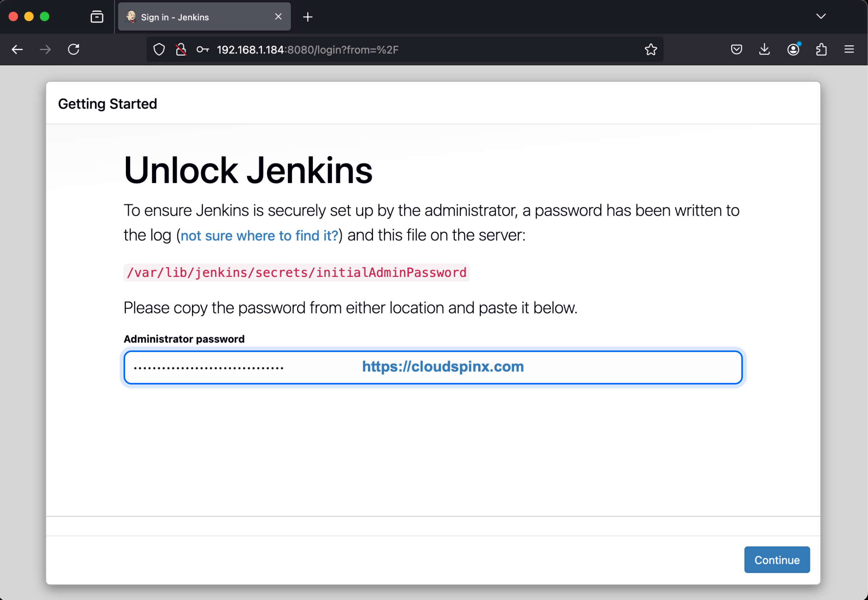Click the Continue button

click(777, 560)
